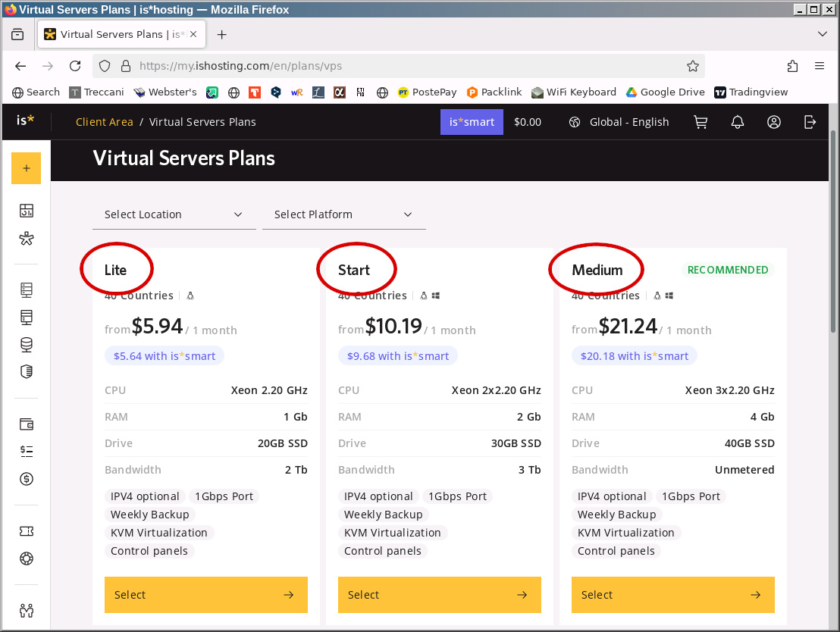This screenshot has height=632, width=840.
Task: Select the Medium plan button
Action: click(673, 595)
